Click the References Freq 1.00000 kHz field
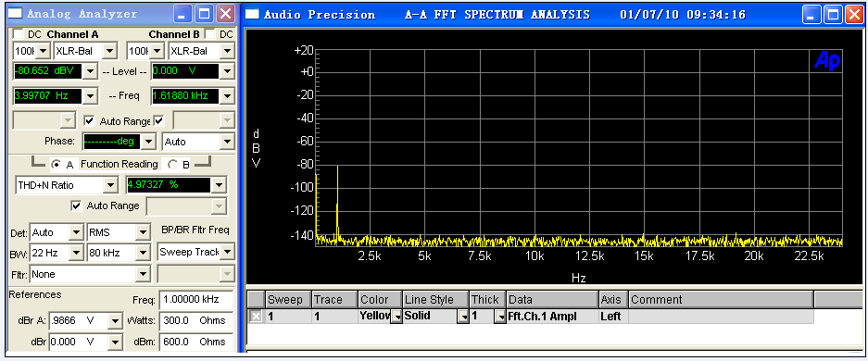 tap(196, 300)
